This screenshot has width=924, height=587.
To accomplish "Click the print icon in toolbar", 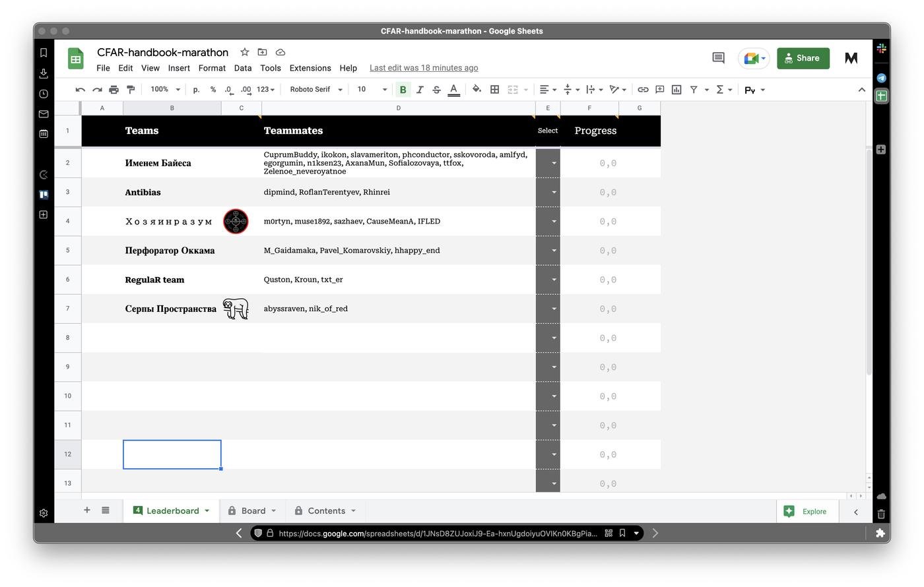I will point(114,90).
